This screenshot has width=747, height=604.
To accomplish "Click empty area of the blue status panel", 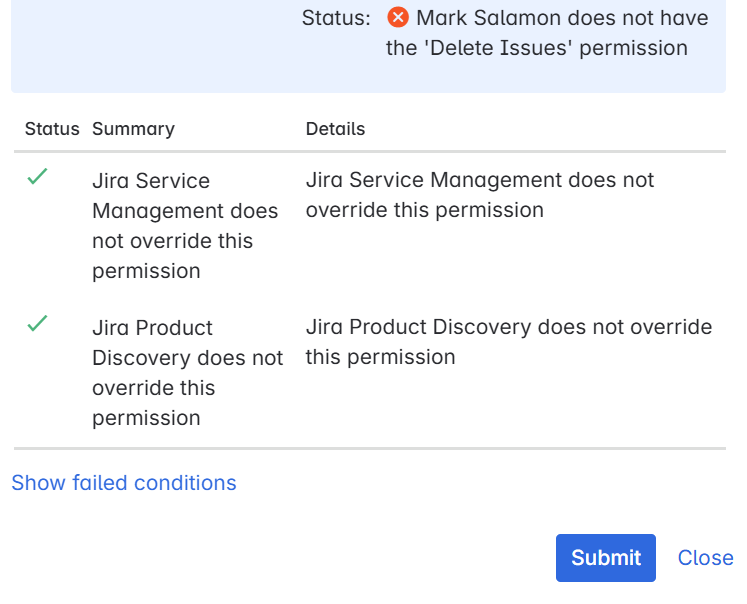I will coord(150,50).
